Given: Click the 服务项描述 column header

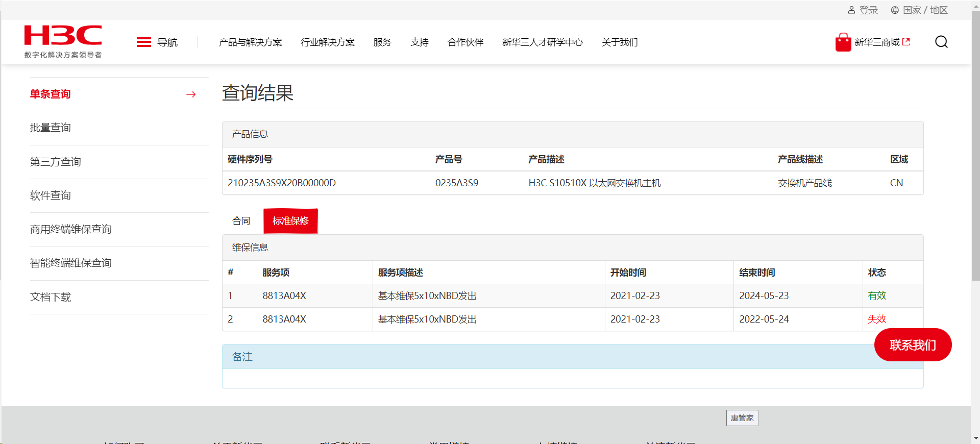Looking at the screenshot, I should coord(401,273).
